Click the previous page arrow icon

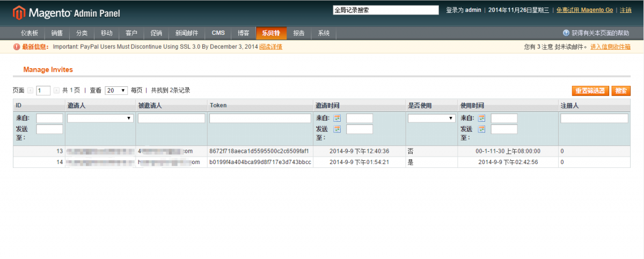coord(31,91)
